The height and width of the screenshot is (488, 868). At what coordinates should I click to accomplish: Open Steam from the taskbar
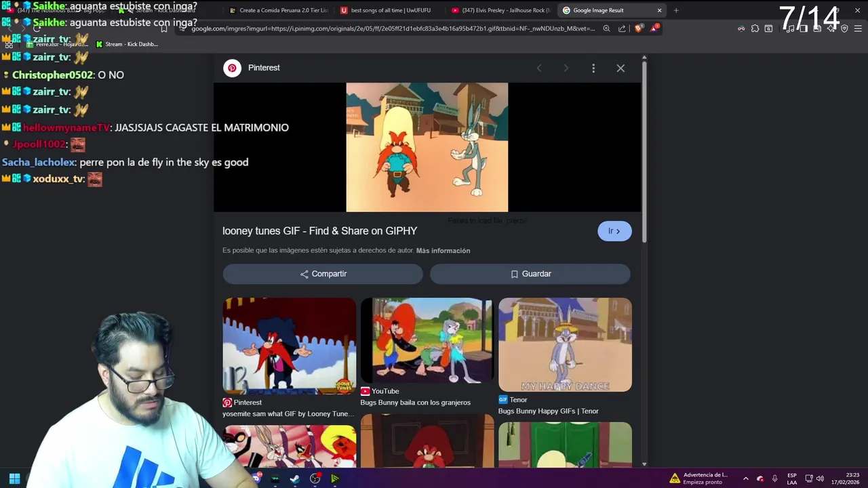[294, 479]
